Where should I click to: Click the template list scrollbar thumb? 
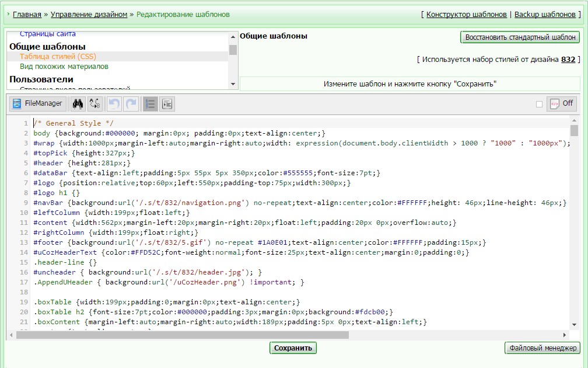tap(233, 50)
